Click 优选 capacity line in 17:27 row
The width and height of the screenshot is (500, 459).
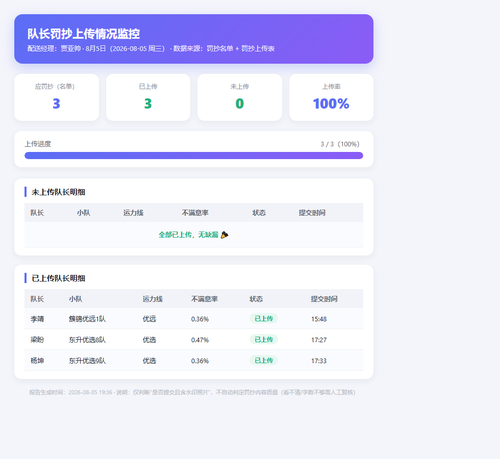click(x=149, y=340)
